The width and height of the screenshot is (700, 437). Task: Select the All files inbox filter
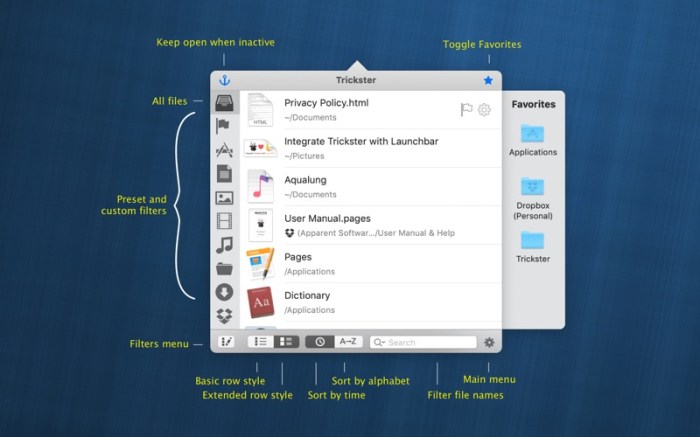pyautogui.click(x=225, y=102)
